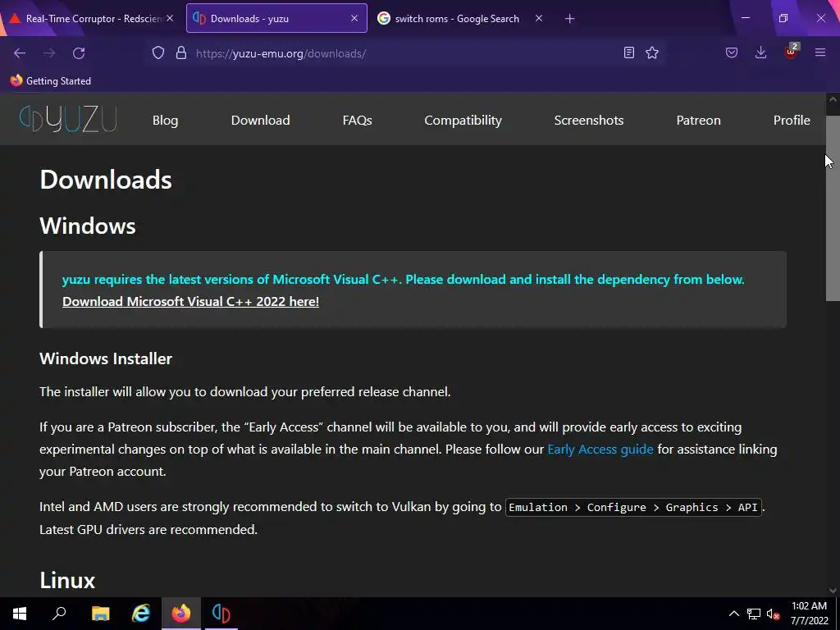Image resolution: width=840 pixels, height=630 pixels.
Task: Show site security padlock info
Action: click(x=181, y=53)
